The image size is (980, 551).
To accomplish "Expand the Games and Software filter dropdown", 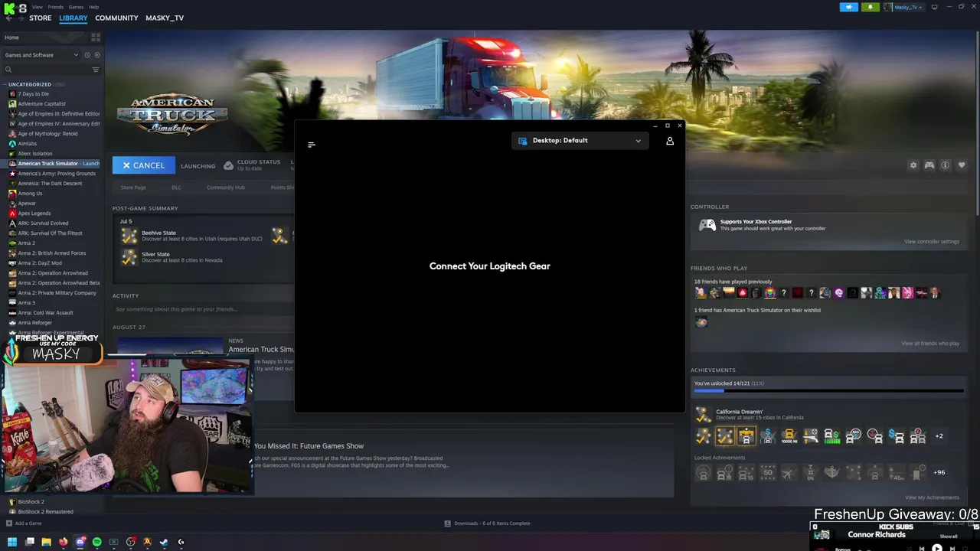I will [41, 55].
